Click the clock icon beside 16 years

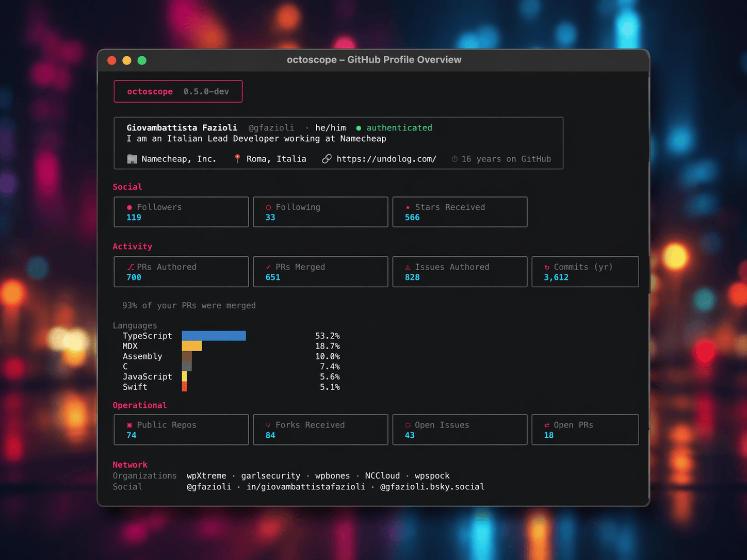pos(454,159)
